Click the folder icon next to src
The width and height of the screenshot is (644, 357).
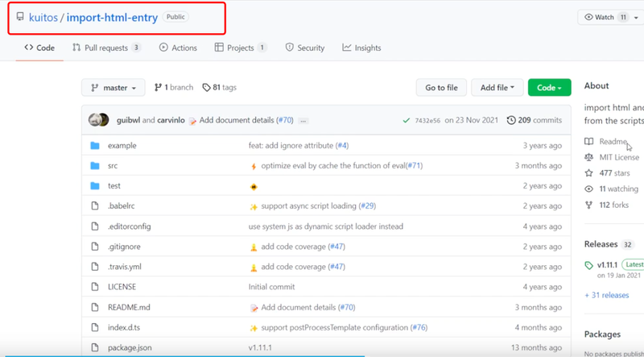(x=95, y=166)
